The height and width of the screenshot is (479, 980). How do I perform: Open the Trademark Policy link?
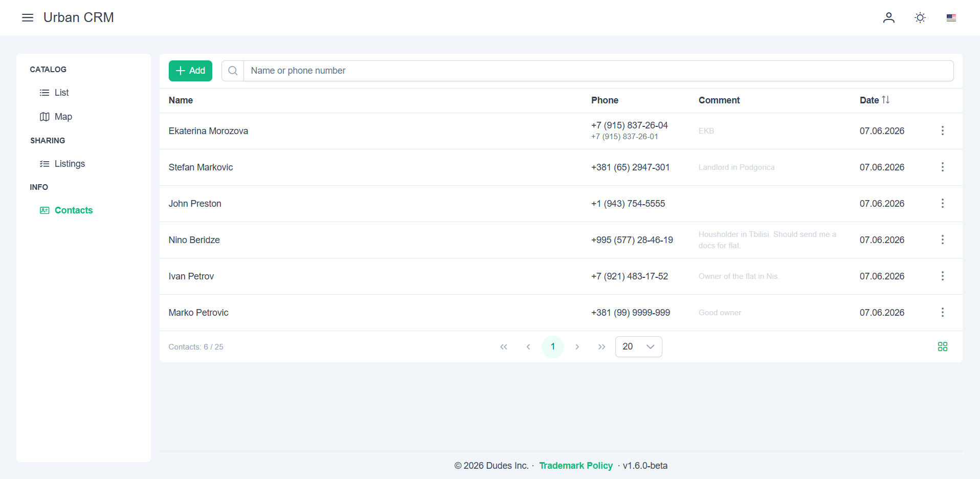[575, 466]
